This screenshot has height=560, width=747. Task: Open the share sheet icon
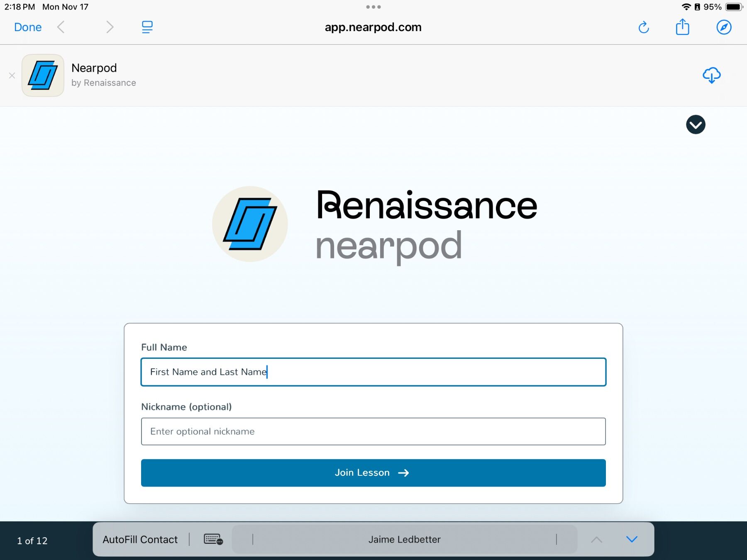683,27
